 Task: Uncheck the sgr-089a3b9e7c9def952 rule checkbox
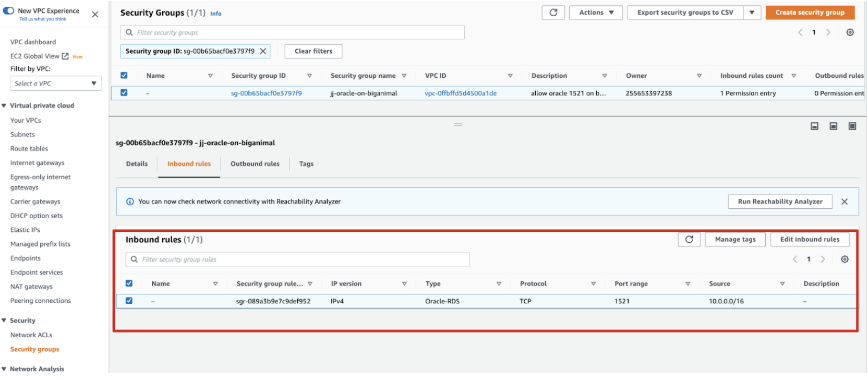(129, 301)
